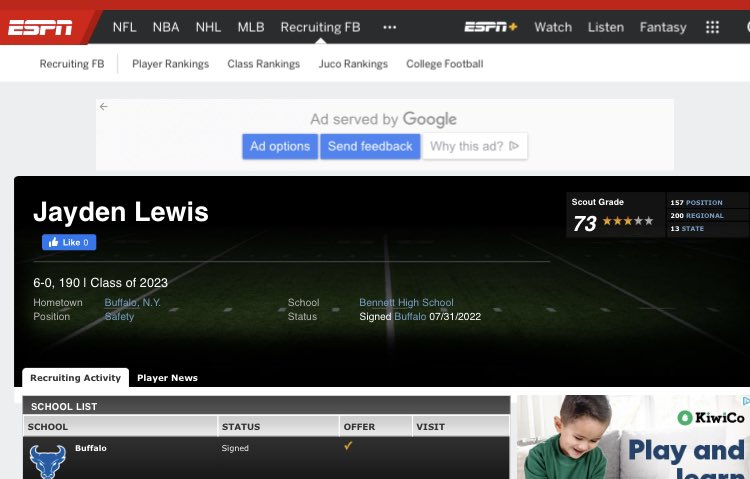Open Class Rankings
This screenshot has height=479, width=750.
click(264, 64)
